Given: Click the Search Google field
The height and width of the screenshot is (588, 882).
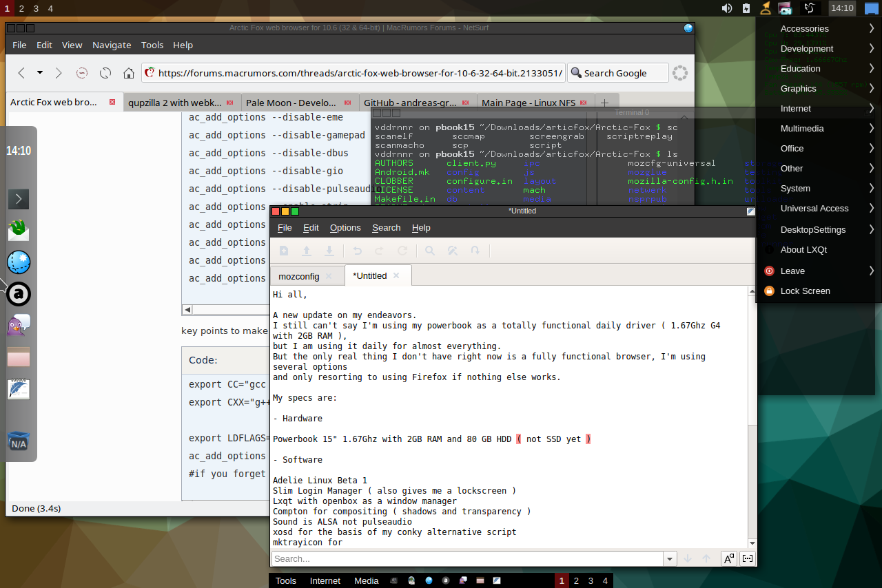Looking at the screenshot, I should pos(618,73).
